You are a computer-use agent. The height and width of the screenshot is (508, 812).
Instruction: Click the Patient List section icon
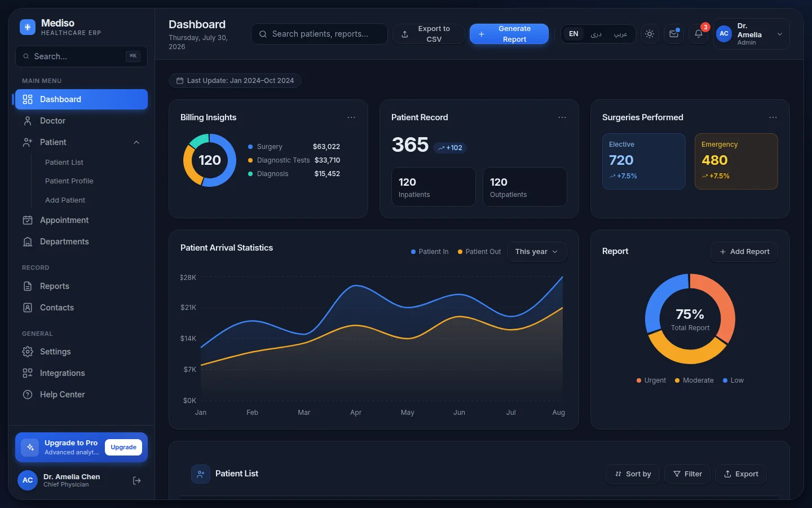pyautogui.click(x=201, y=474)
